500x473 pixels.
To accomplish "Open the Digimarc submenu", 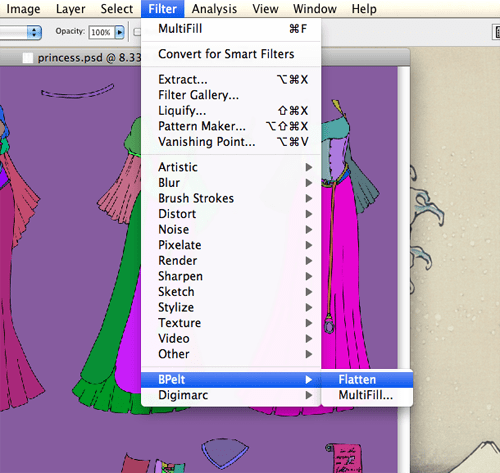I will pos(231,395).
